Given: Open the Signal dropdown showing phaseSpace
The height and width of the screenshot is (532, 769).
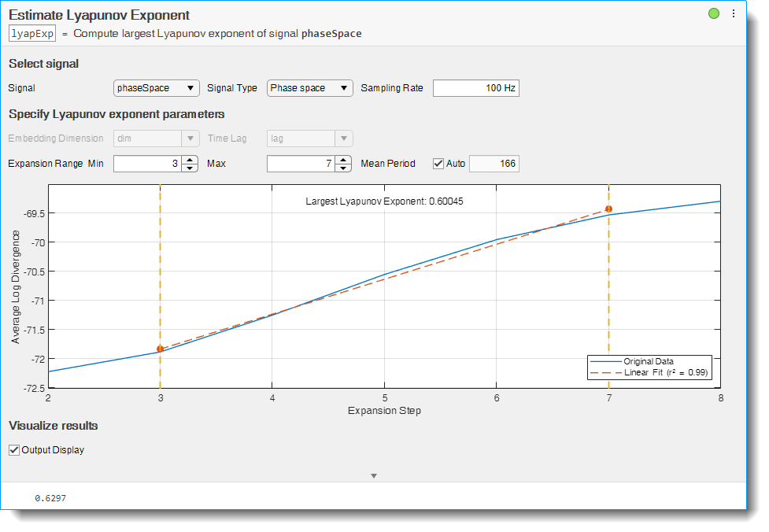Looking at the screenshot, I should point(156,88).
